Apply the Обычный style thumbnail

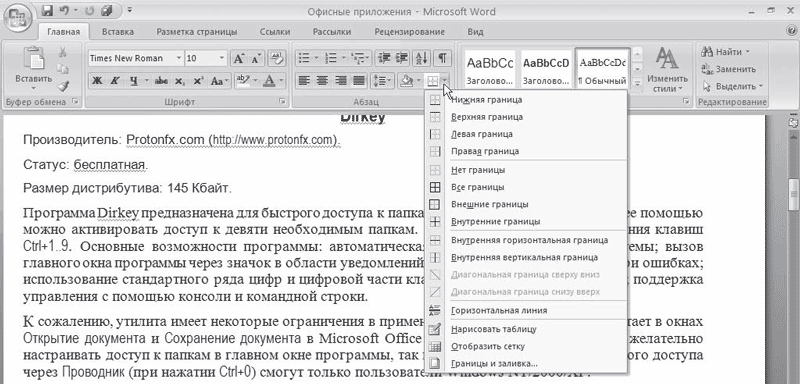tap(603, 68)
